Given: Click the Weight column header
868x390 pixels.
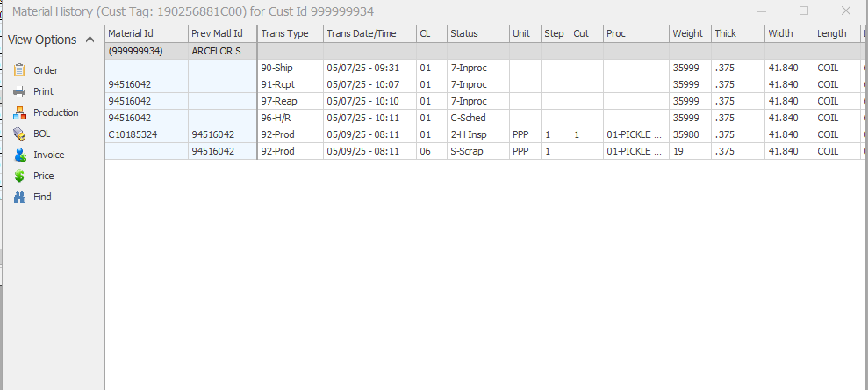Looking at the screenshot, I should [x=689, y=33].
